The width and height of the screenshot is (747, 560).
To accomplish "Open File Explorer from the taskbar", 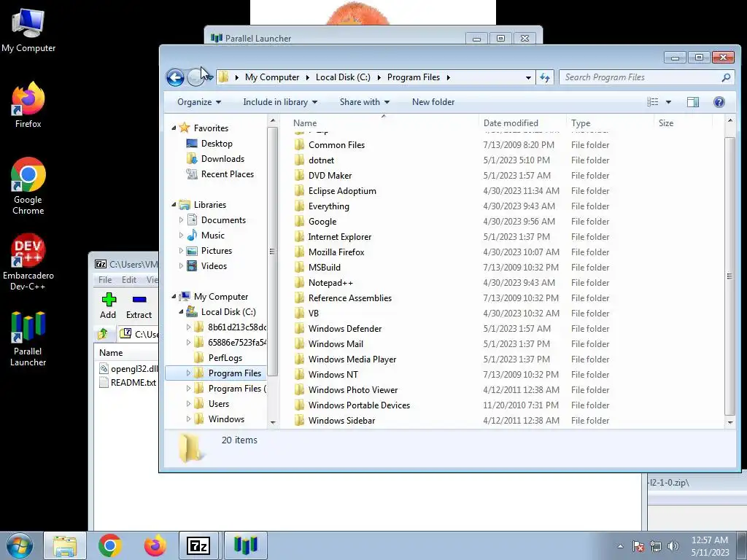I will click(x=65, y=545).
